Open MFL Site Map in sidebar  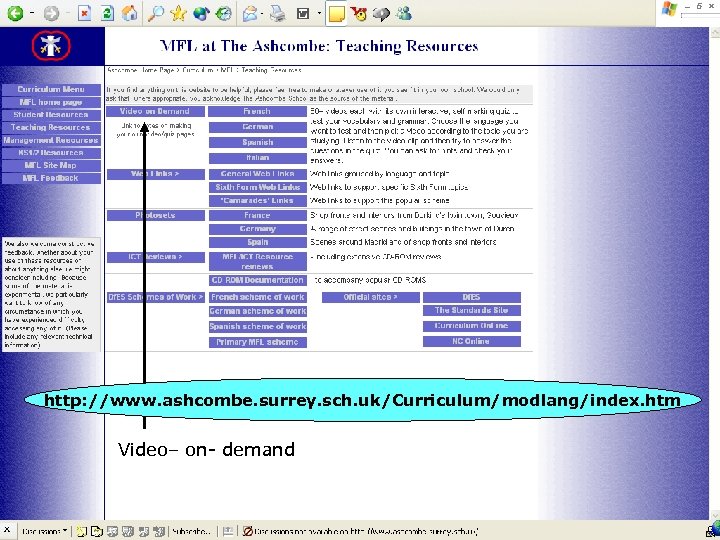click(x=51, y=165)
